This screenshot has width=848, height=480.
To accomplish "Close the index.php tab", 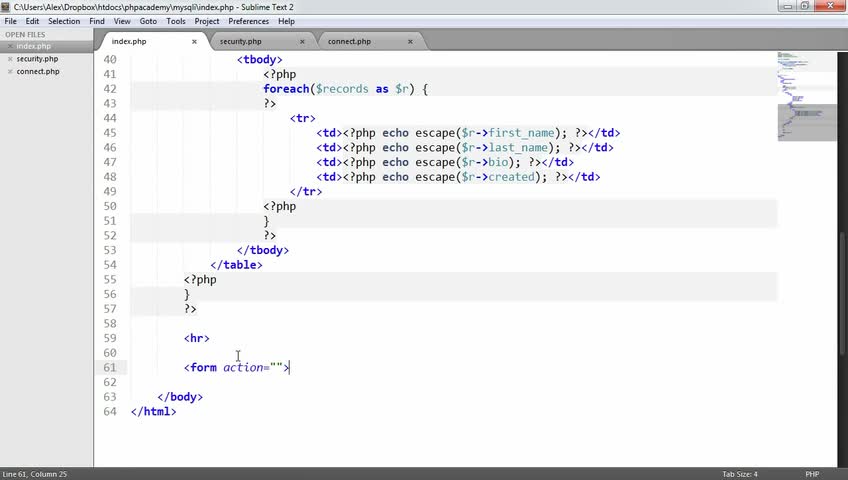I will click(194, 42).
